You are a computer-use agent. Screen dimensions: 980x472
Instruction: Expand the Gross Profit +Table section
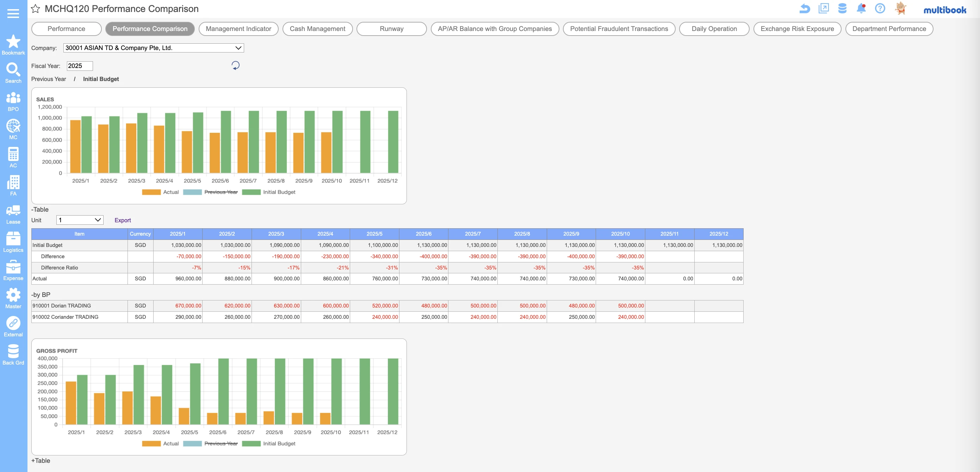pos(41,461)
